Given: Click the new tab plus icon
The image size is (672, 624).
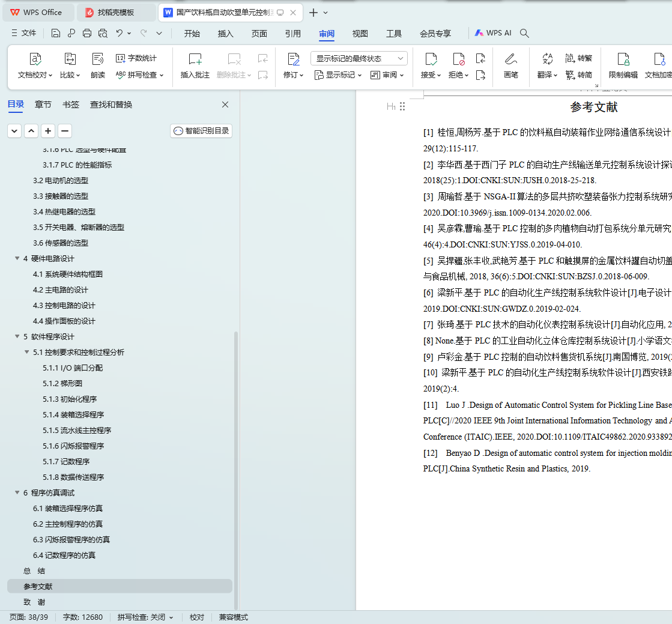Looking at the screenshot, I should coord(313,13).
